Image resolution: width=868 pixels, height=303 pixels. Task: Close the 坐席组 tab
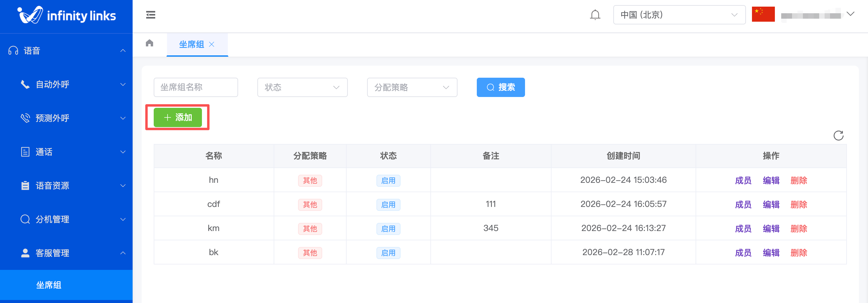click(x=212, y=45)
